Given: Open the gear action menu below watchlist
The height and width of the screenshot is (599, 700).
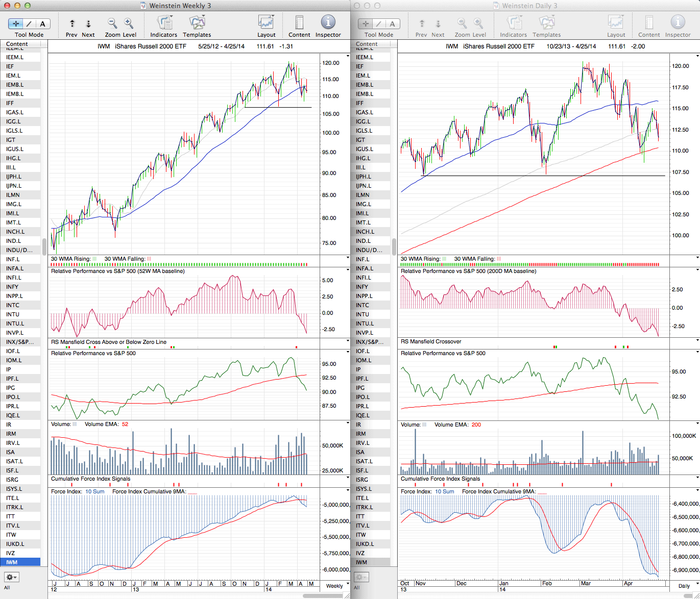Looking at the screenshot, I should coord(11,577).
